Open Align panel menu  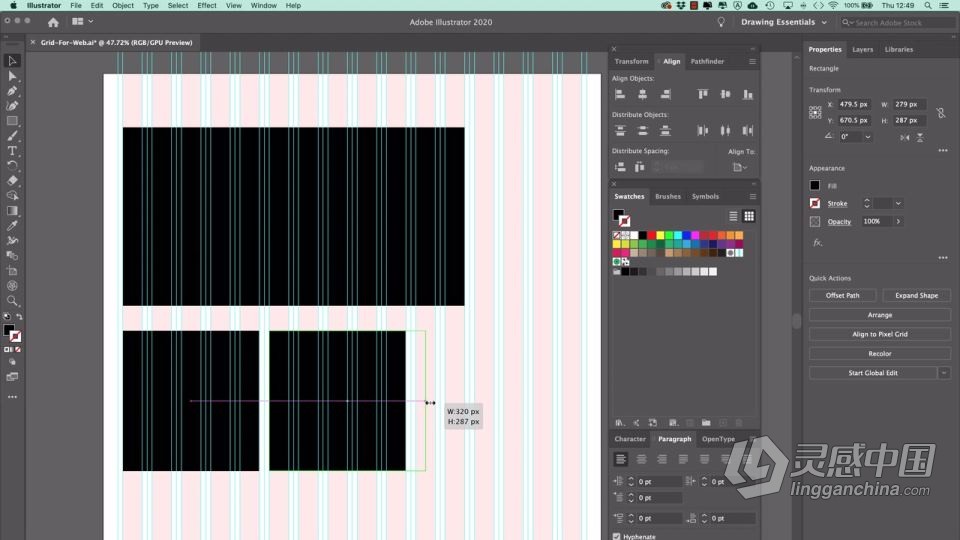coord(752,61)
